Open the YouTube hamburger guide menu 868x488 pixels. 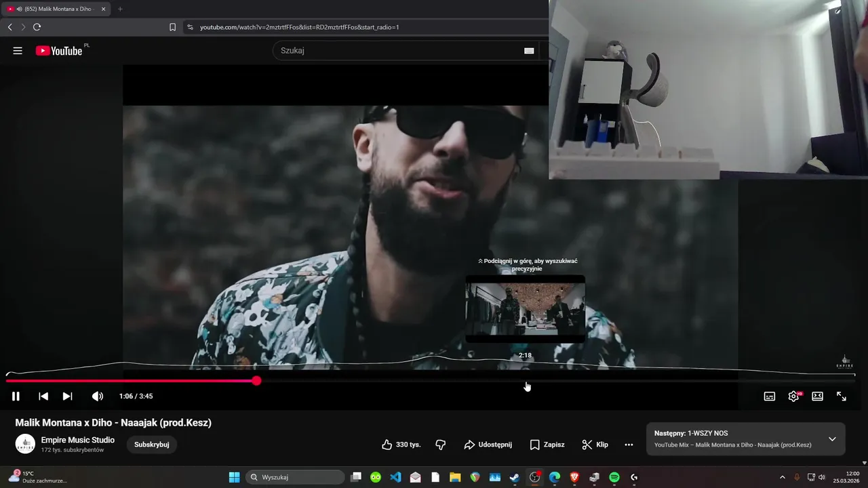click(x=18, y=51)
